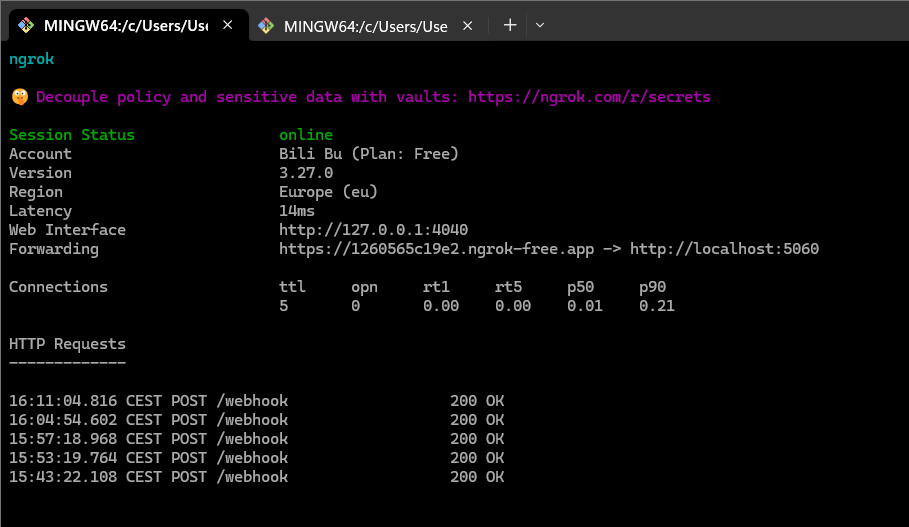
Task: Click the ttl column header
Action: 292,286
